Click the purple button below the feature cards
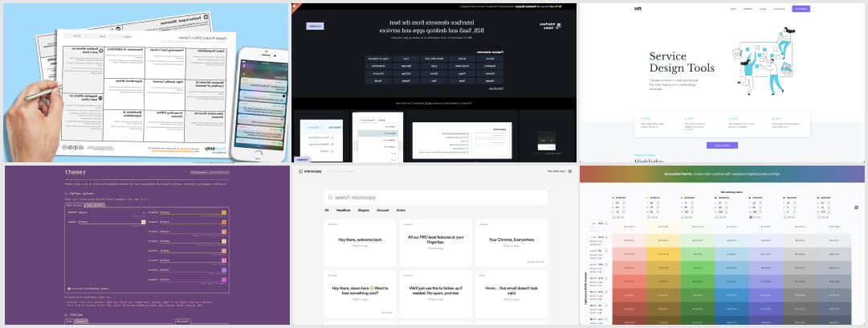Viewport: 868px width, 328px height. (722, 146)
